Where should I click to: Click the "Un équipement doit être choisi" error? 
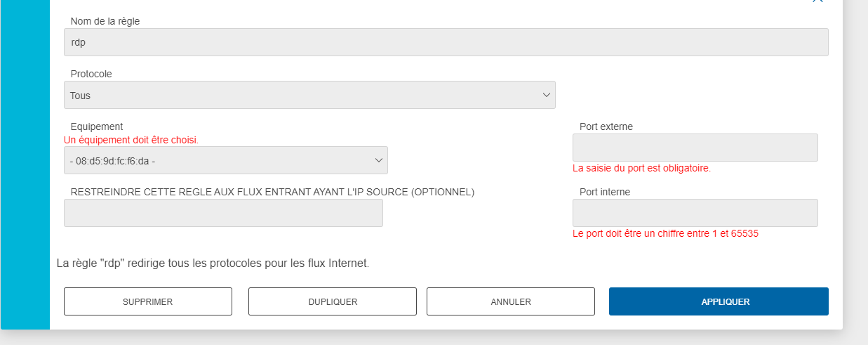pos(131,140)
